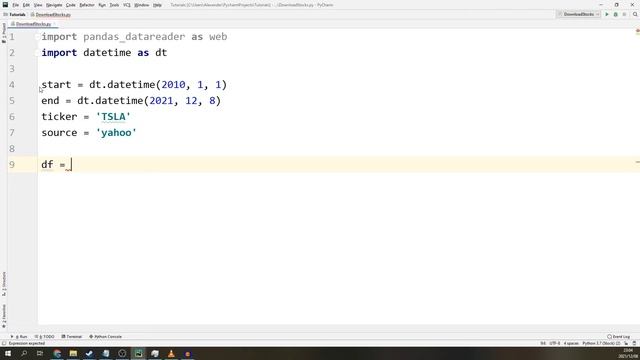
Task: Click the year 2021 on line 5
Action: (x=161, y=101)
